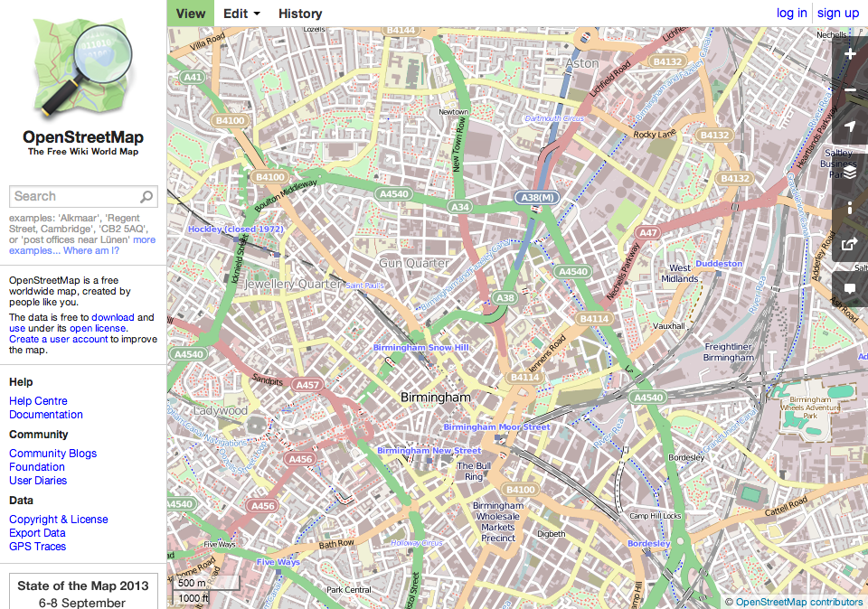Click the Ladywood area label

coord(221,410)
